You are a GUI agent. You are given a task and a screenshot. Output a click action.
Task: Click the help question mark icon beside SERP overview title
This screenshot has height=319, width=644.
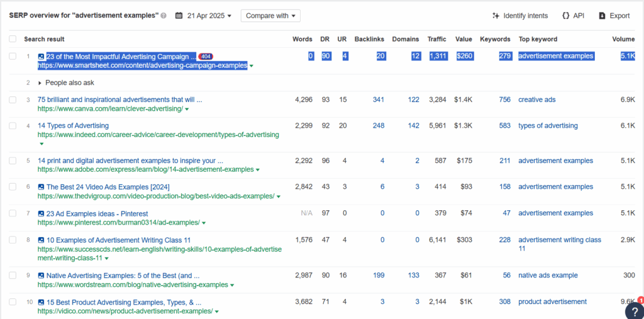pyautogui.click(x=164, y=16)
